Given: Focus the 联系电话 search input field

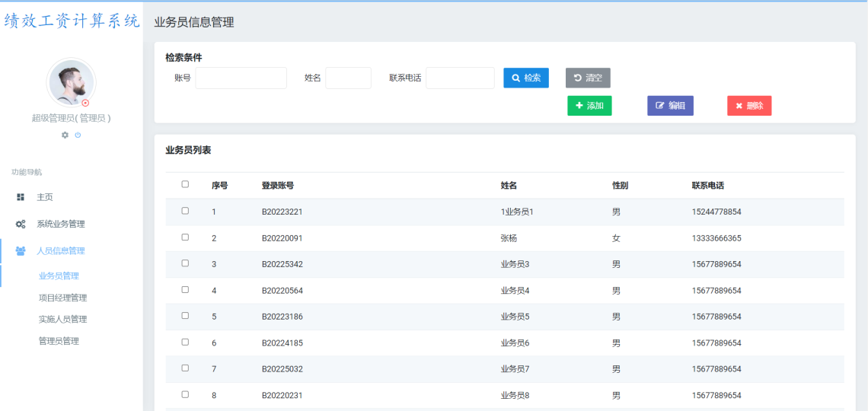Looking at the screenshot, I should 460,78.
